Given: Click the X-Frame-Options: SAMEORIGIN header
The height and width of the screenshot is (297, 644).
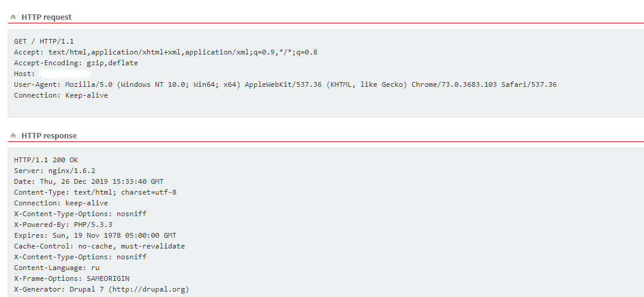Looking at the screenshot, I should (x=72, y=278).
